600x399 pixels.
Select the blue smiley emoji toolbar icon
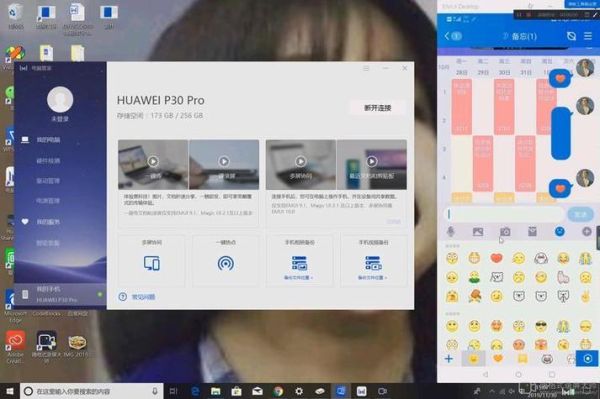[x=559, y=231]
